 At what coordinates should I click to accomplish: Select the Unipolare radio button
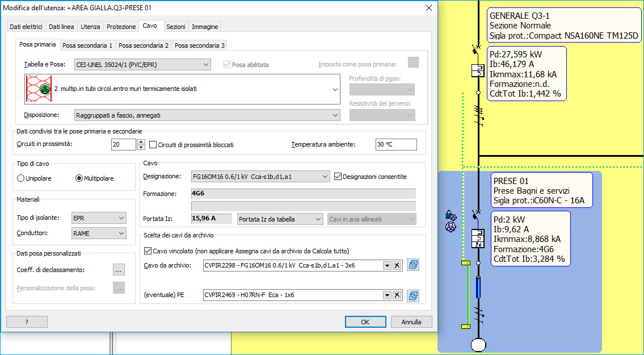[x=20, y=178]
